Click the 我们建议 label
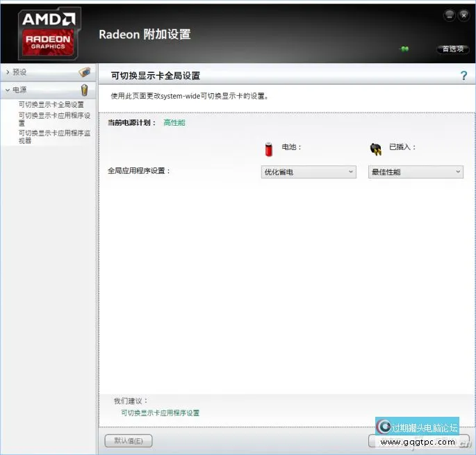 (x=131, y=401)
